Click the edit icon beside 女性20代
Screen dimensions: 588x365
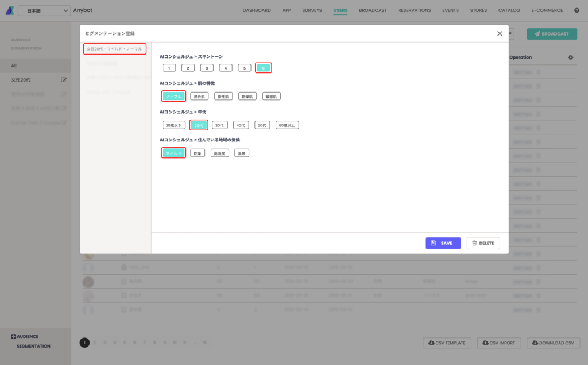coord(64,79)
